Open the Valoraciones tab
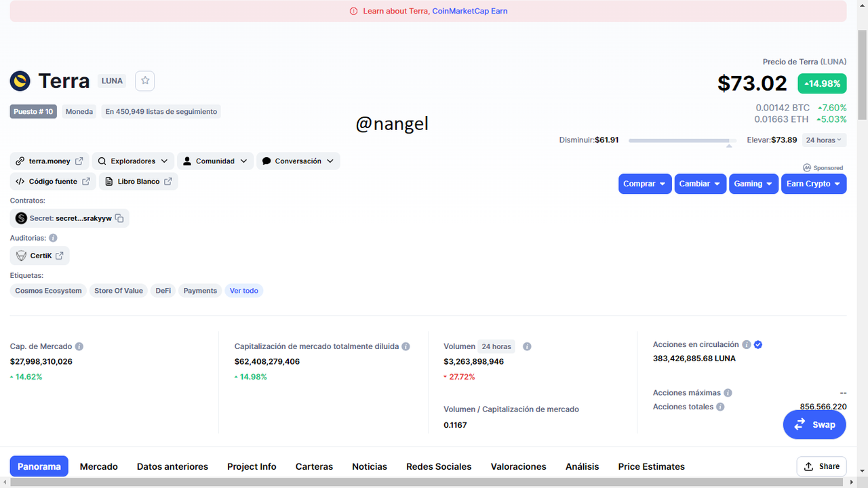The height and width of the screenshot is (488, 868). (519, 466)
